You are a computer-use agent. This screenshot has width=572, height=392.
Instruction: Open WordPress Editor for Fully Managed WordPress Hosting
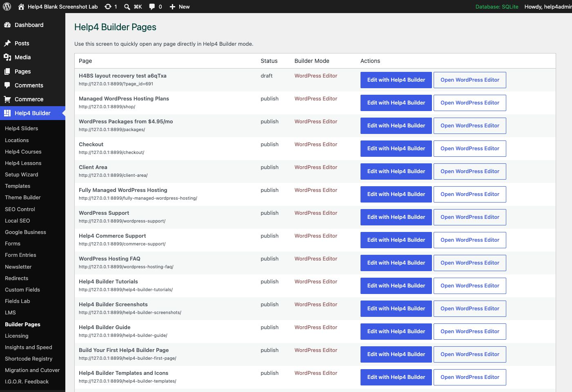coord(470,194)
